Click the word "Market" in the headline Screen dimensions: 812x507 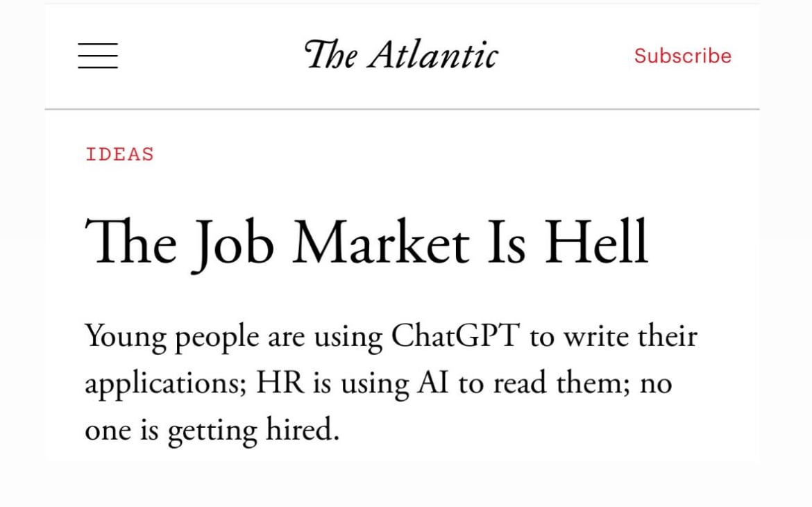pos(380,243)
